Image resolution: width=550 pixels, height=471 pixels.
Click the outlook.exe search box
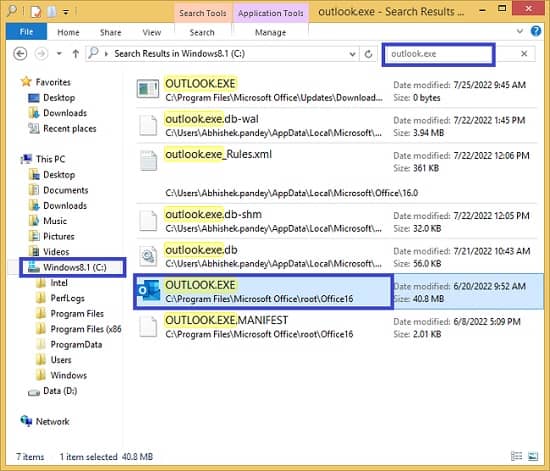coord(438,54)
